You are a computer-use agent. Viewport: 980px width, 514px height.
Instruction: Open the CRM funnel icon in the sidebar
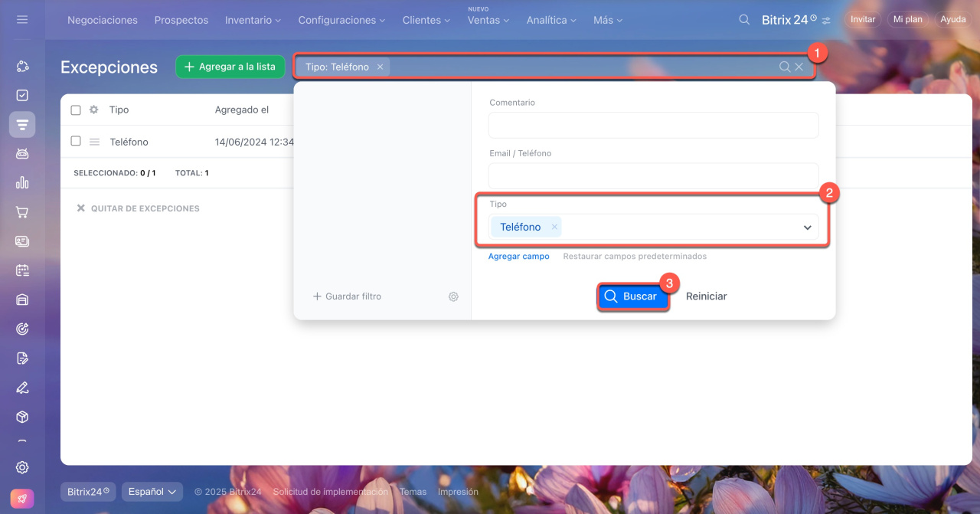point(22,124)
